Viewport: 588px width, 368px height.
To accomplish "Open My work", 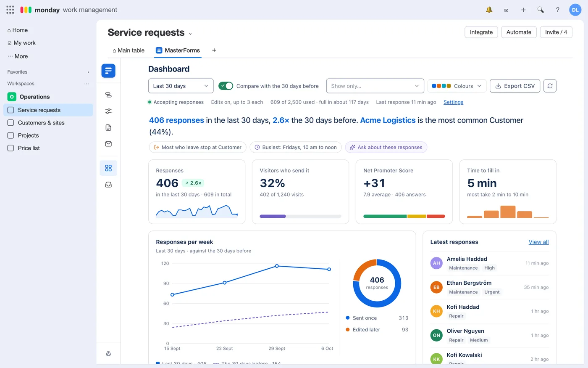I will point(21,43).
